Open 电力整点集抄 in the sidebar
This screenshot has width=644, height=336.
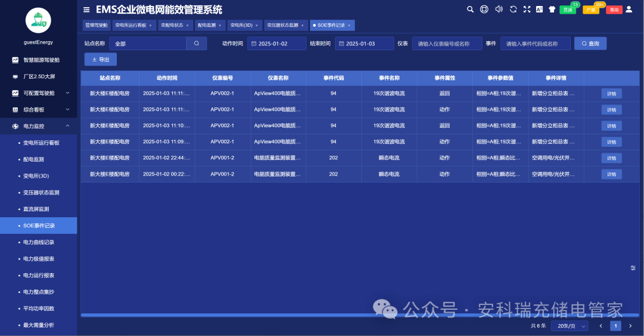[39, 292]
